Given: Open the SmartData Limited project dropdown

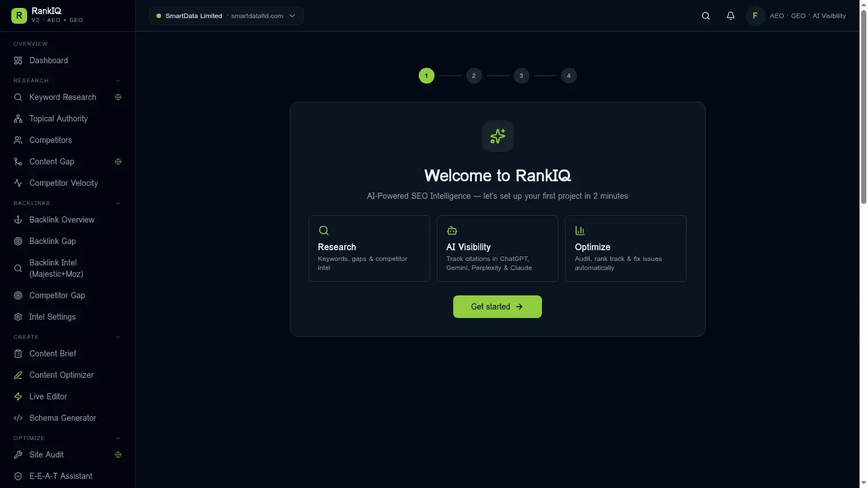Looking at the screenshot, I should pyautogui.click(x=227, y=16).
